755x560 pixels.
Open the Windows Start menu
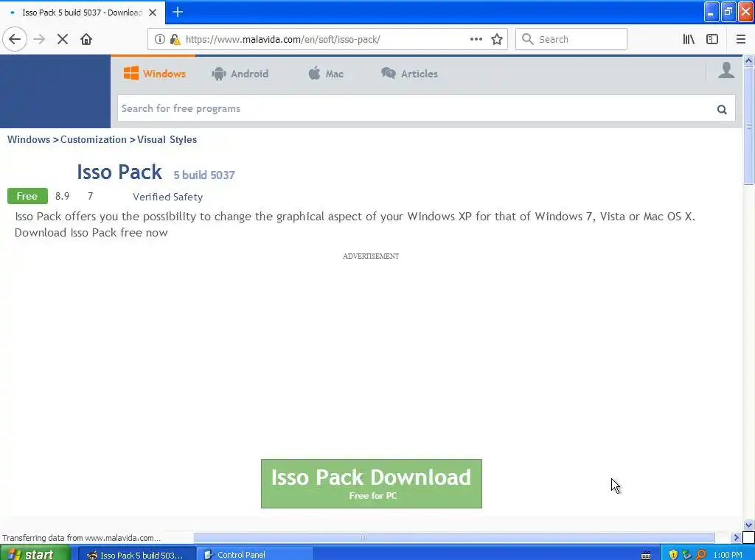click(x=35, y=554)
